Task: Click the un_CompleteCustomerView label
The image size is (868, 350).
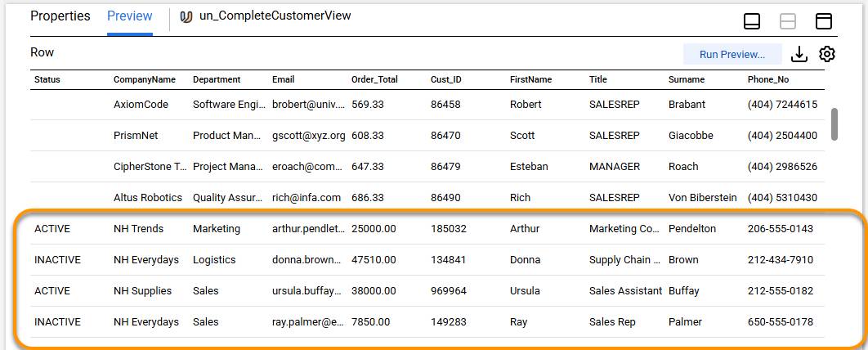Action: pyautogui.click(x=275, y=16)
